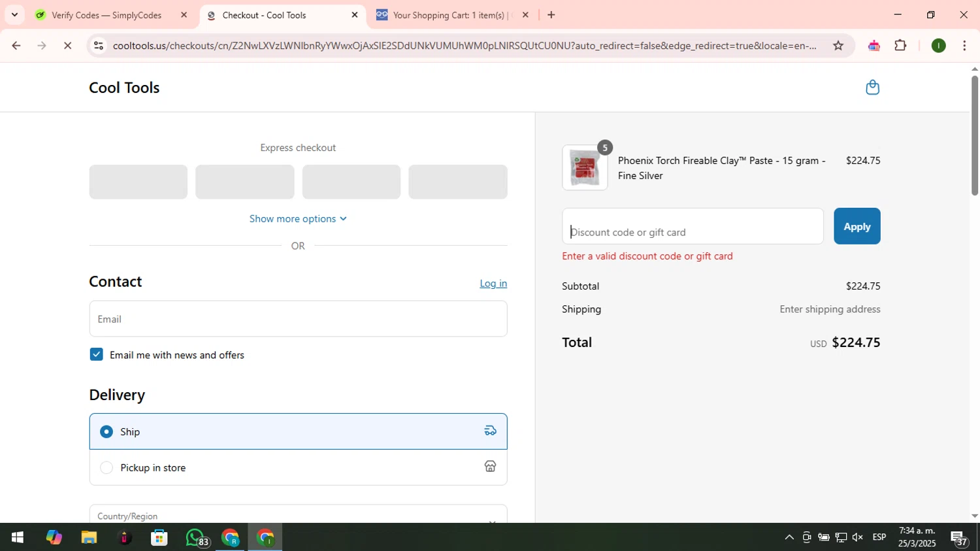980x551 pixels.
Task: Open the pink coupon extension icon
Action: [x=874, y=45]
